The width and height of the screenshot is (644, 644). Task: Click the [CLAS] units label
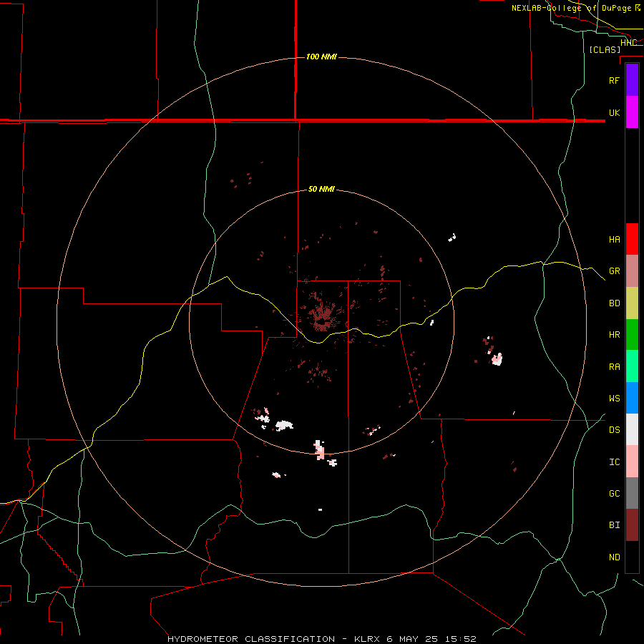(605, 50)
